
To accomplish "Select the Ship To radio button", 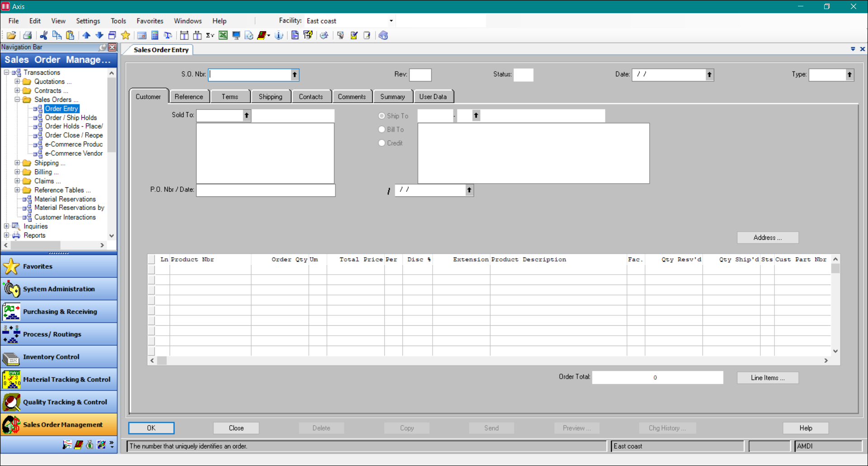I will tap(381, 115).
